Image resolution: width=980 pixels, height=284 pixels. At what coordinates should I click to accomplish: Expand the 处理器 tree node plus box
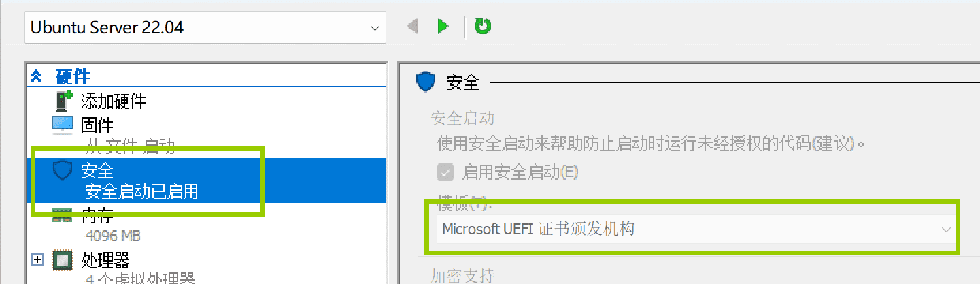[37, 260]
